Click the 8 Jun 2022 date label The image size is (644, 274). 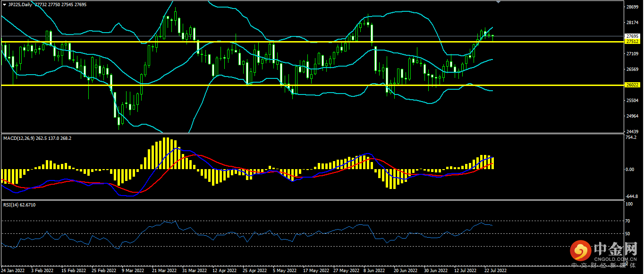(x=375, y=271)
